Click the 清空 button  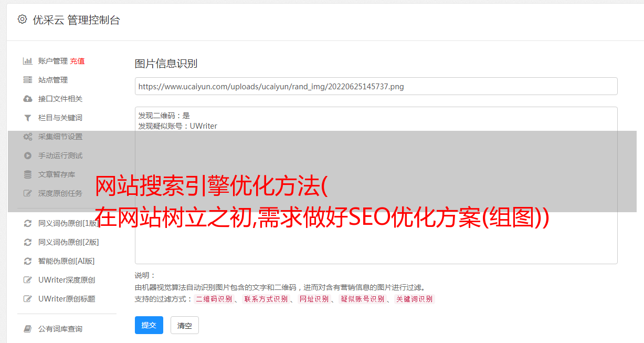point(185,325)
